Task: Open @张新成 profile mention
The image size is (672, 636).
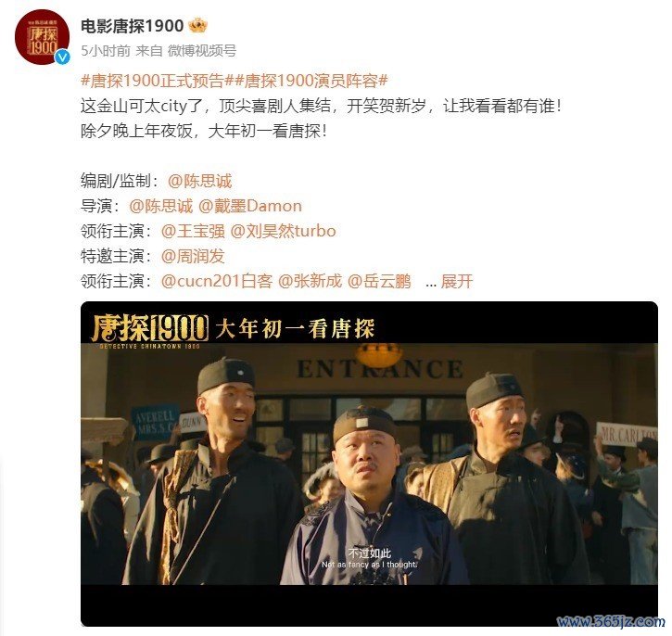Action: [x=311, y=282]
